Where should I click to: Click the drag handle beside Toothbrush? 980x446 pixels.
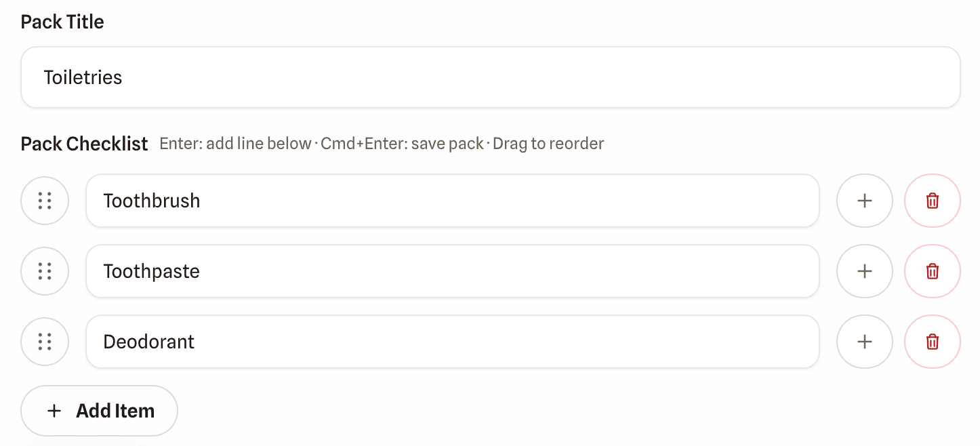45,201
